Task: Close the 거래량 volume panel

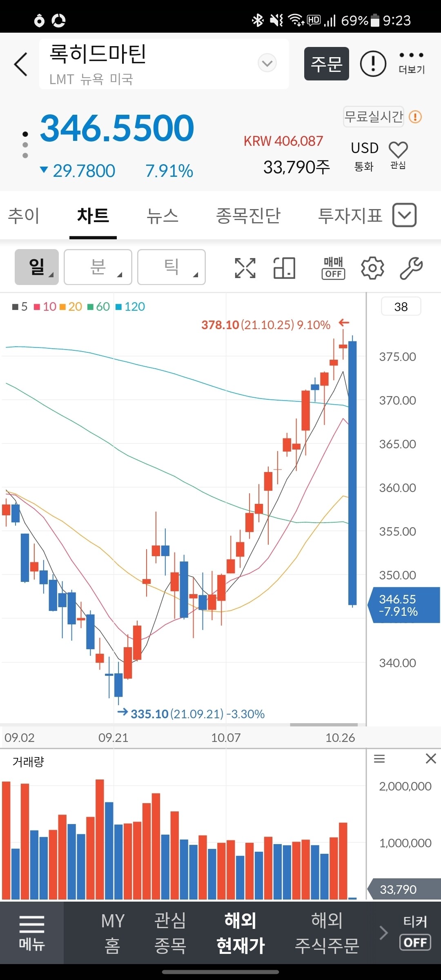Action: point(431,759)
